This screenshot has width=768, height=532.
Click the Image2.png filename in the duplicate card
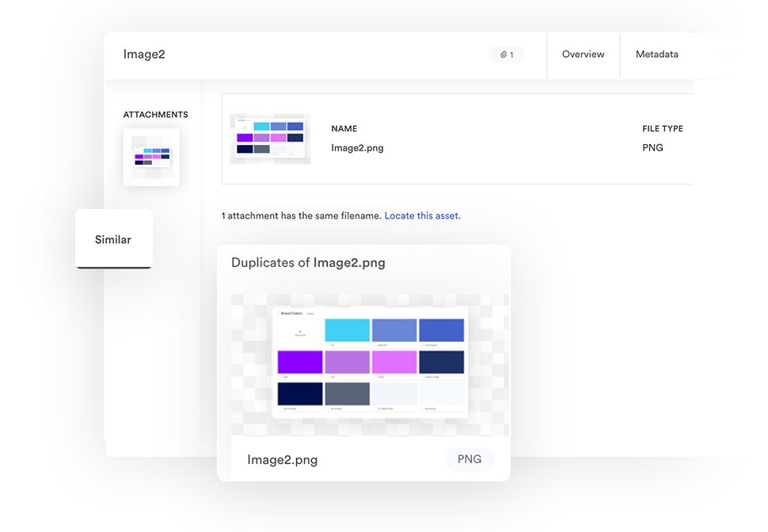282,459
